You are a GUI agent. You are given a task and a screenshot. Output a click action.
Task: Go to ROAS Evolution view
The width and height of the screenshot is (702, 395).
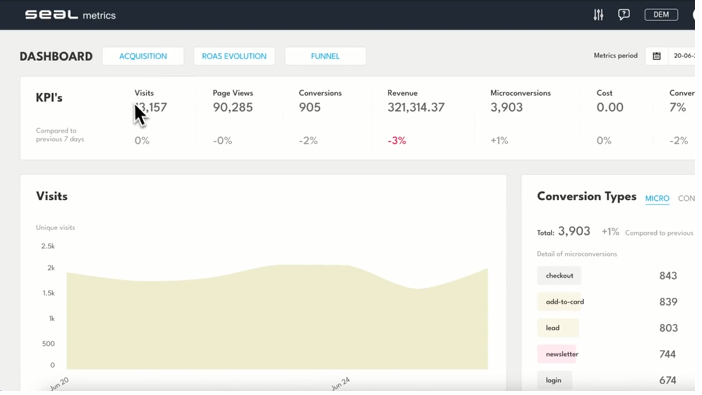[234, 56]
